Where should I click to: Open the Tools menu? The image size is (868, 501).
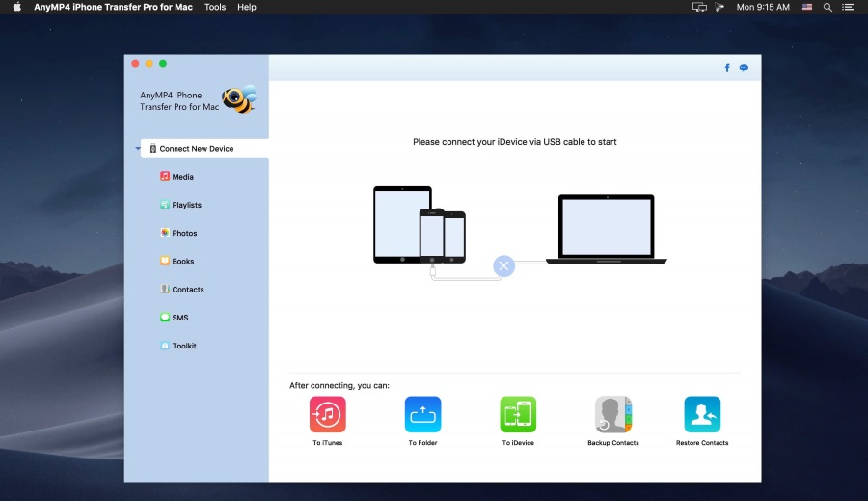tap(215, 7)
